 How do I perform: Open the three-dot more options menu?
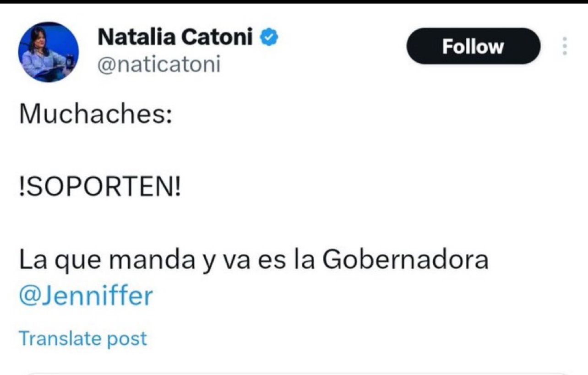point(565,46)
